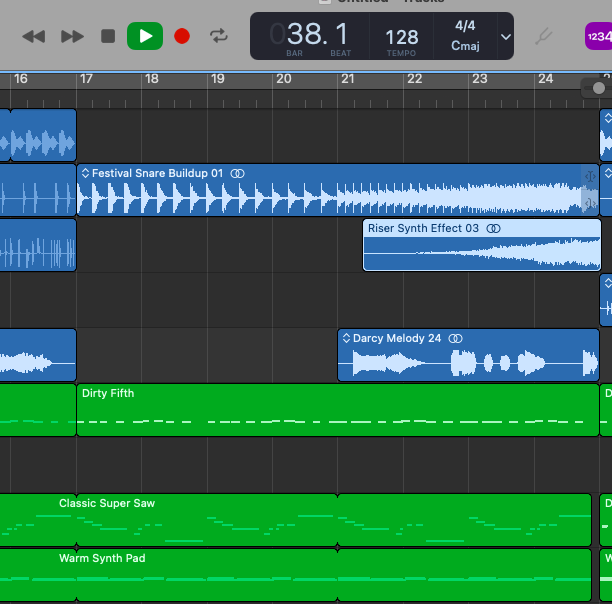Click the Rewind transport button
The width and height of the screenshot is (612, 604).
(34, 36)
